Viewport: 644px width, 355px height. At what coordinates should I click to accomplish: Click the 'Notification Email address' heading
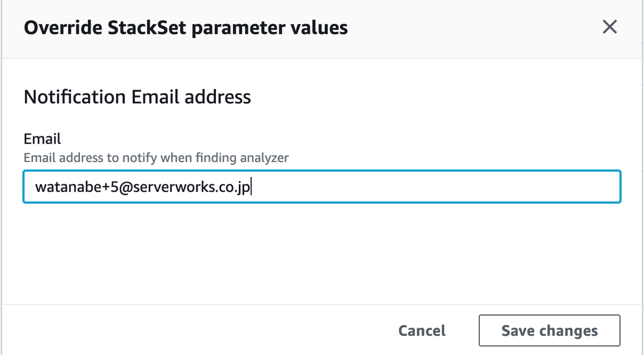click(x=137, y=97)
